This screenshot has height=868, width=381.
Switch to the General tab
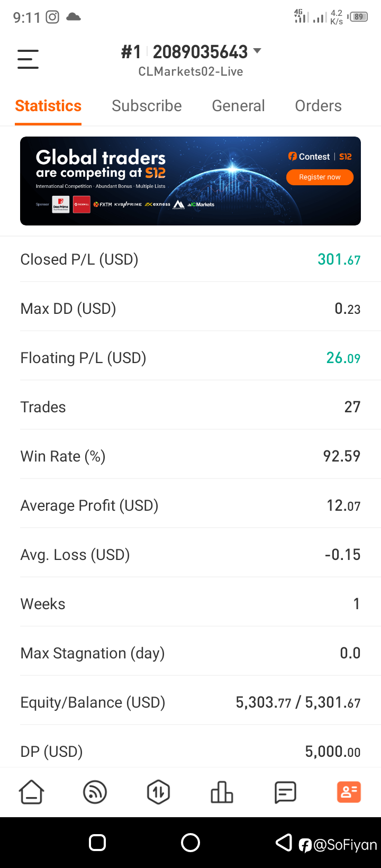[x=238, y=106]
